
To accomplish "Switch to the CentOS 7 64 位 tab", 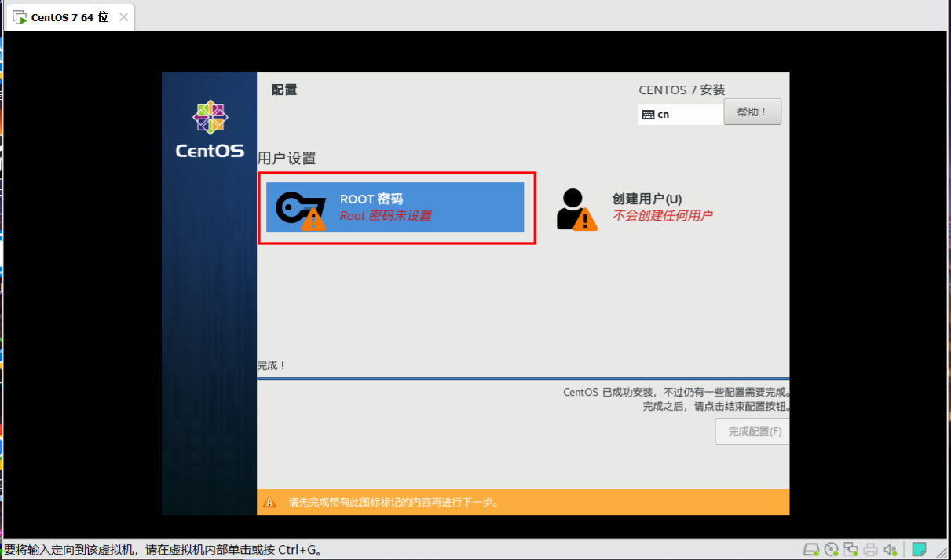I will pos(69,17).
